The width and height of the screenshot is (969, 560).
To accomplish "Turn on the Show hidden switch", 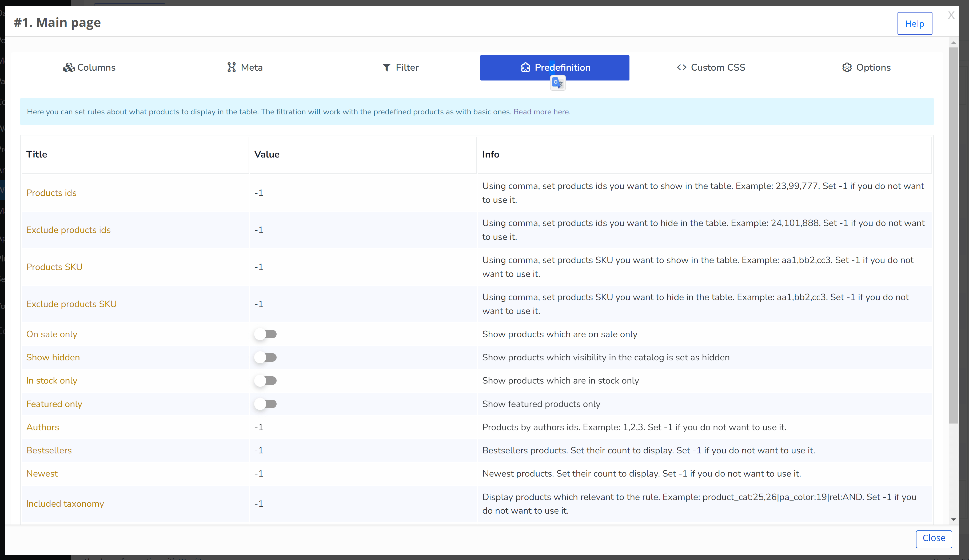I will (265, 357).
